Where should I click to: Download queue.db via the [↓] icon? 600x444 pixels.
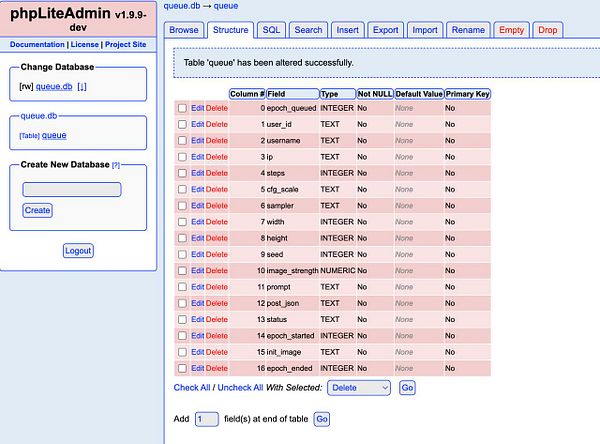82,87
